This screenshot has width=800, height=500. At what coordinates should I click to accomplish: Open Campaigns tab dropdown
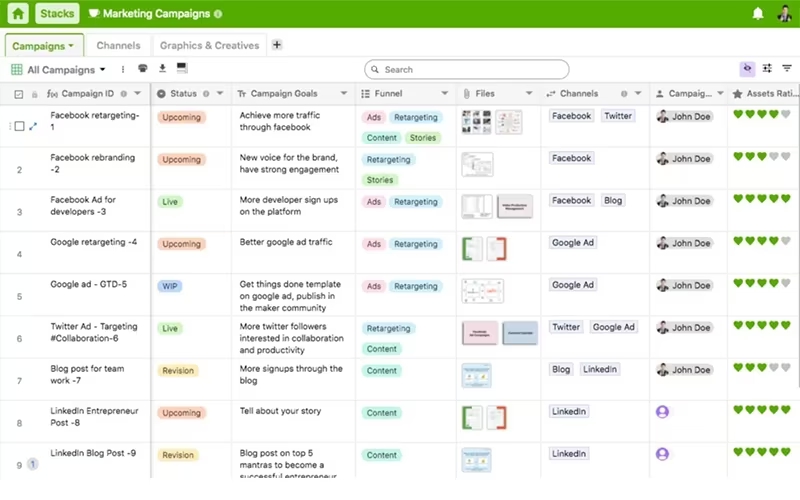tap(71, 46)
